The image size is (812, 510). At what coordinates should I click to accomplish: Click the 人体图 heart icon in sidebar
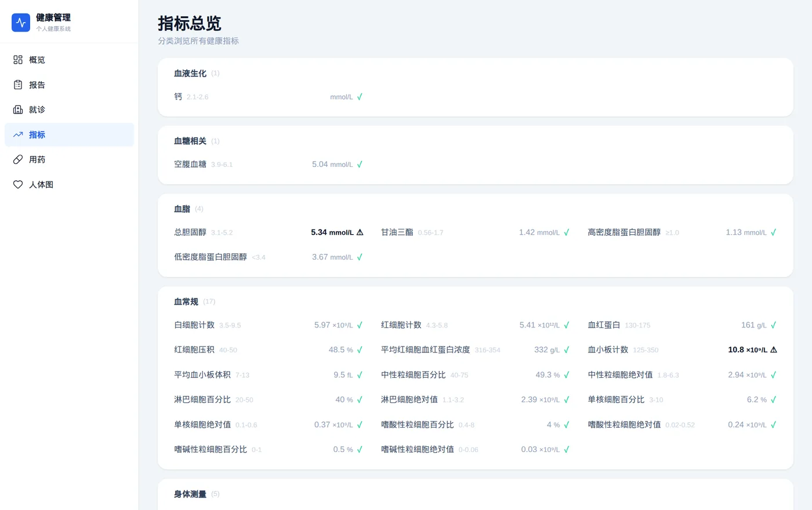pyautogui.click(x=18, y=184)
